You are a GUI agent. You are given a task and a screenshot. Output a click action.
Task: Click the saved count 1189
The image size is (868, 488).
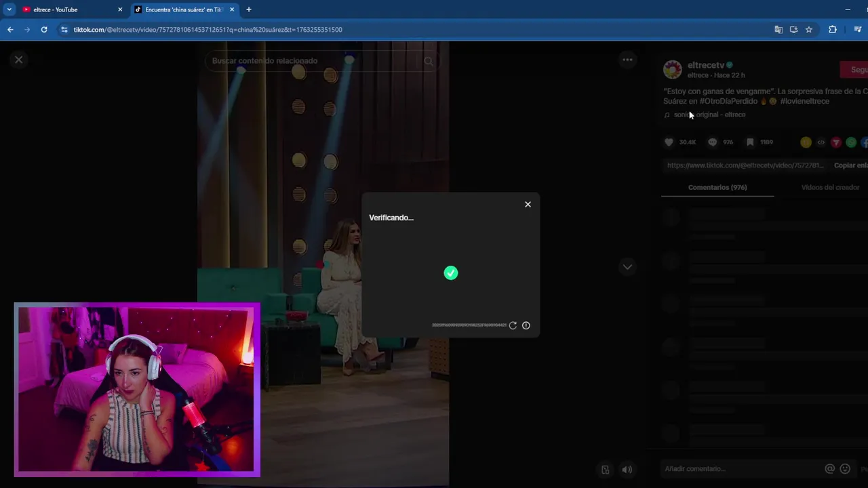767,142
